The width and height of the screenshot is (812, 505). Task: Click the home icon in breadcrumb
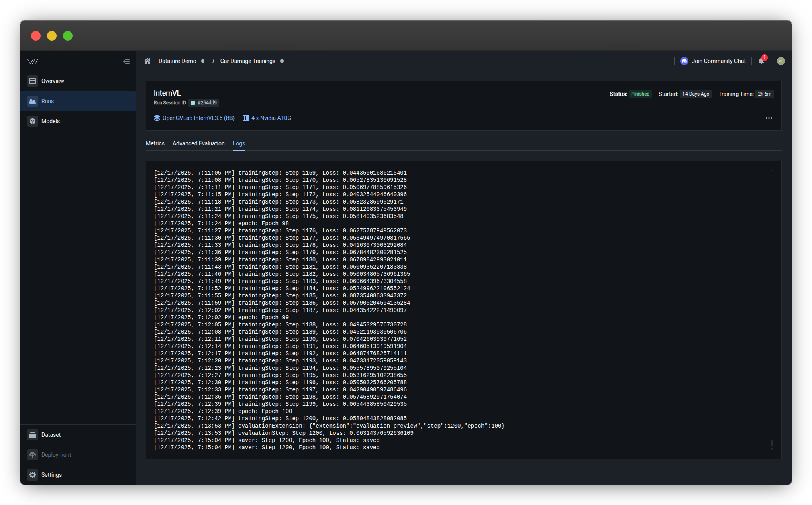[x=147, y=61]
